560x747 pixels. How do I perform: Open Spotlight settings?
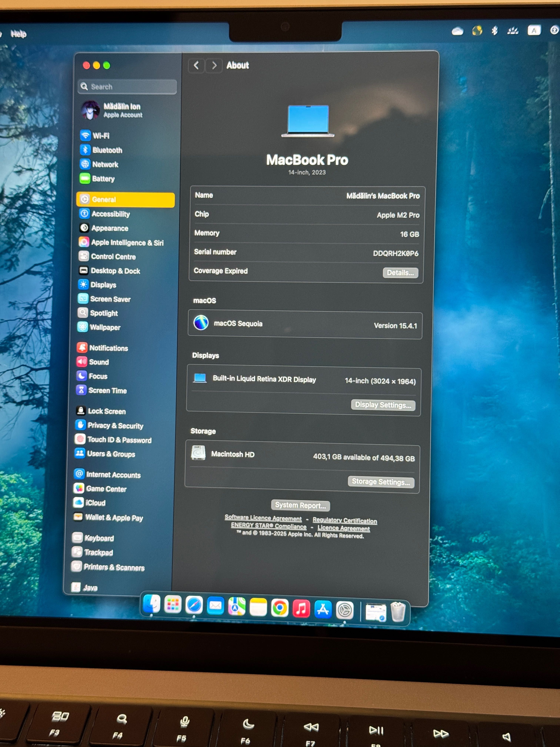tap(98, 313)
